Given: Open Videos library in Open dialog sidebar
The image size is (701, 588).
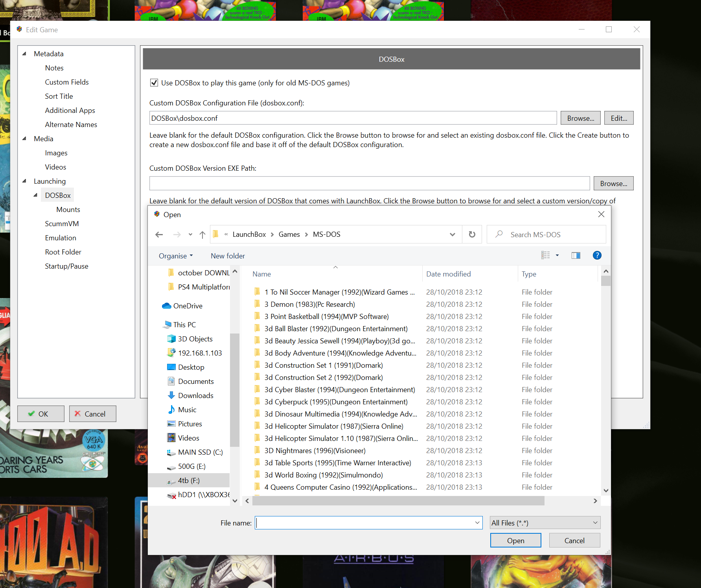Looking at the screenshot, I should [183, 438].
